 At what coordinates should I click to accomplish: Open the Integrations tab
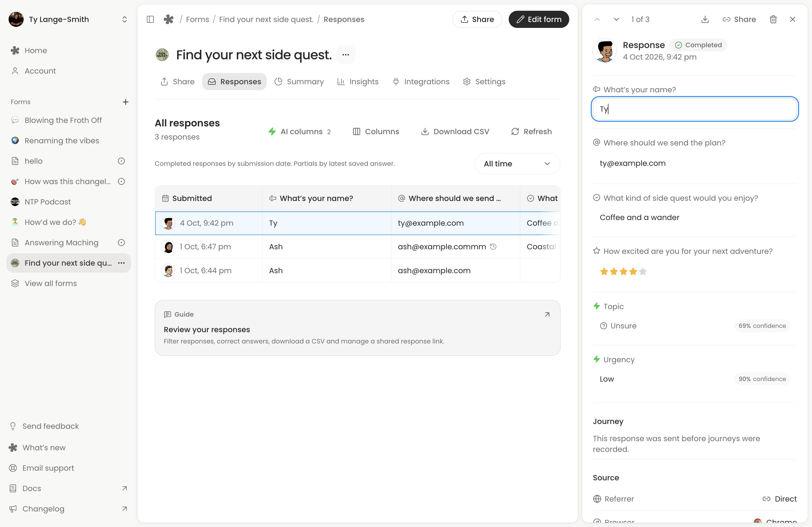(421, 82)
